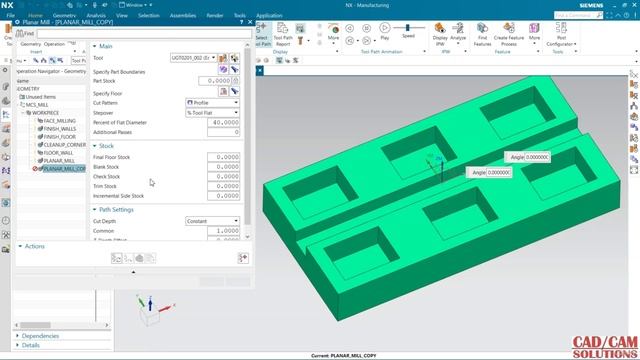Collapse the Main section
The width and height of the screenshot is (640, 360).
95,46
